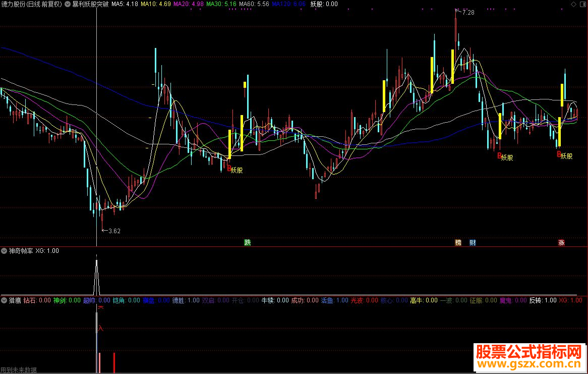Click the MA60: 5.56 label

pyautogui.click(x=254, y=4)
